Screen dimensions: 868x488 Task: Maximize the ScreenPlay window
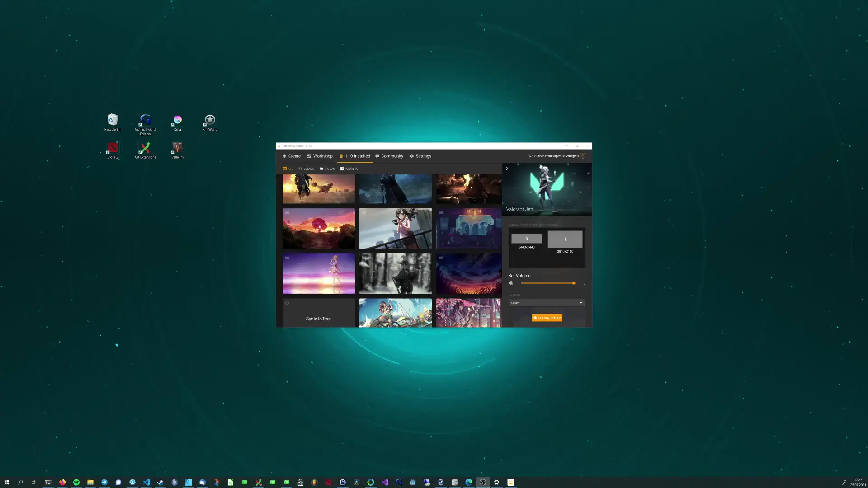coord(576,146)
